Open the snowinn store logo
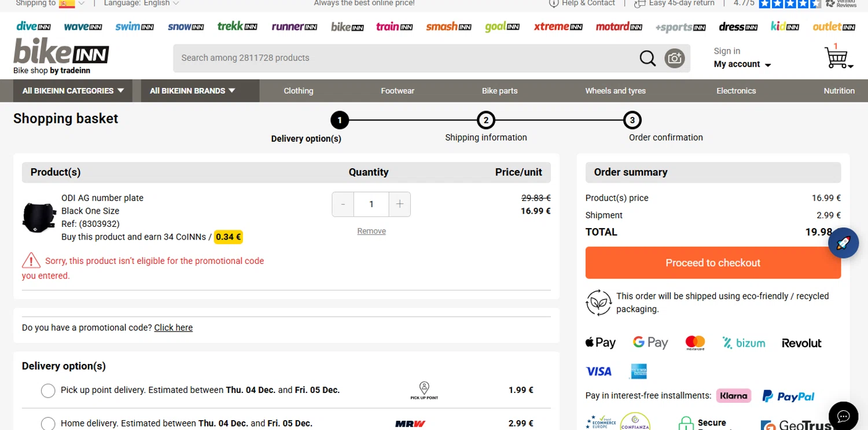 coord(186,27)
